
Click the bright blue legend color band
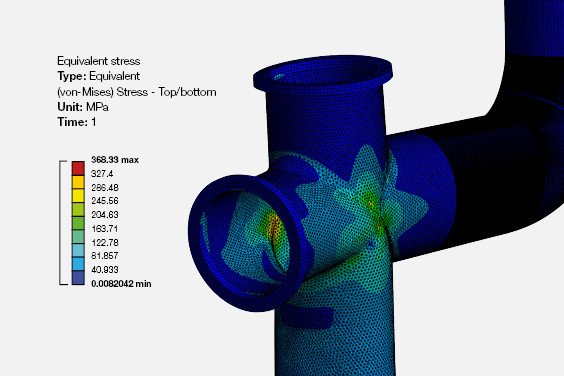[78, 264]
